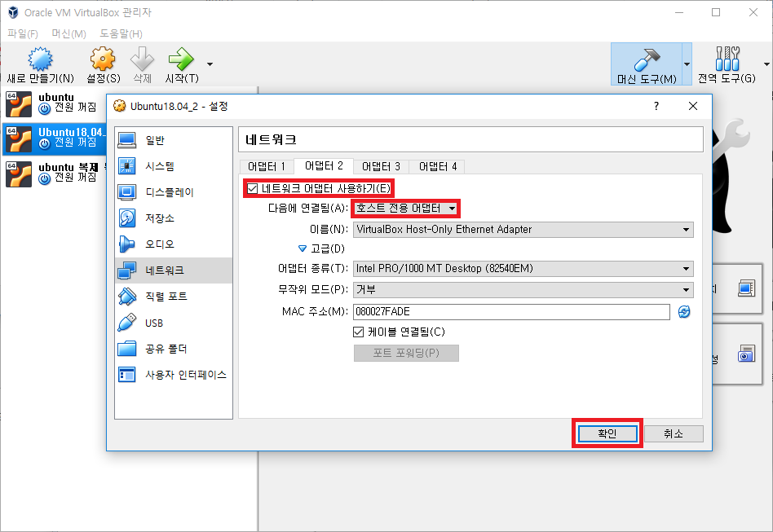The height and width of the screenshot is (532, 773).
Task: Click the ? help button in dialog
Action: [656, 107]
